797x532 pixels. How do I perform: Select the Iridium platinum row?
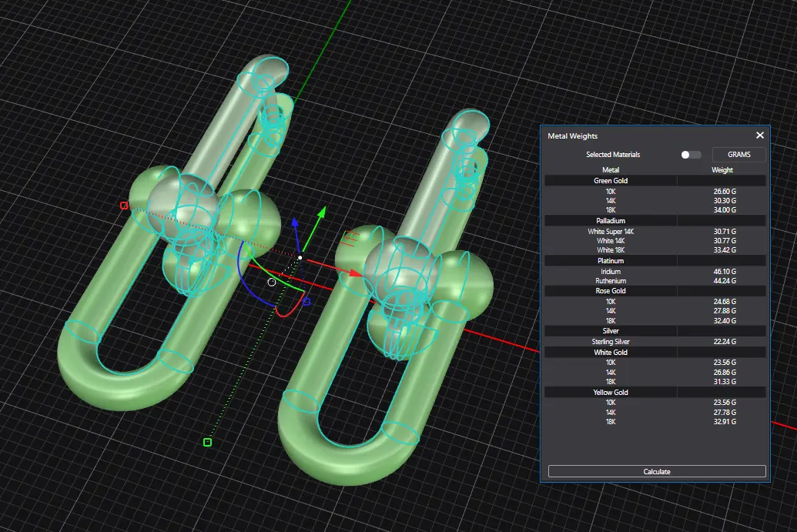pos(655,272)
